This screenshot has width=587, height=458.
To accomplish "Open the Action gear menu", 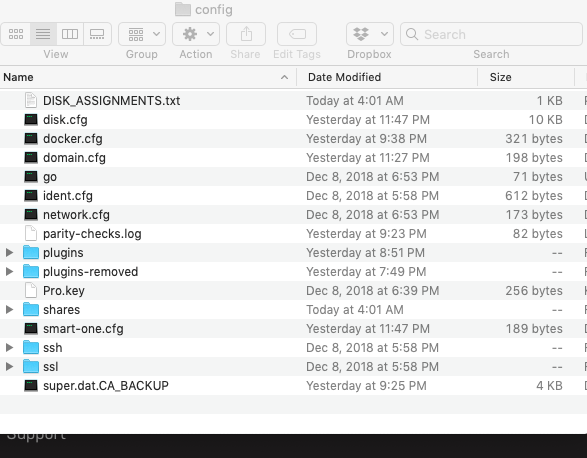I will tap(196, 34).
